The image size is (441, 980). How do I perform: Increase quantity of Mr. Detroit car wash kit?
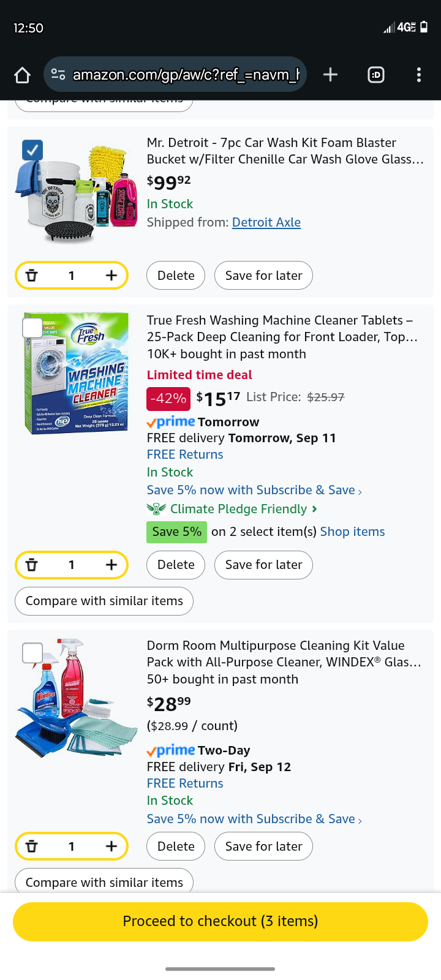point(111,276)
